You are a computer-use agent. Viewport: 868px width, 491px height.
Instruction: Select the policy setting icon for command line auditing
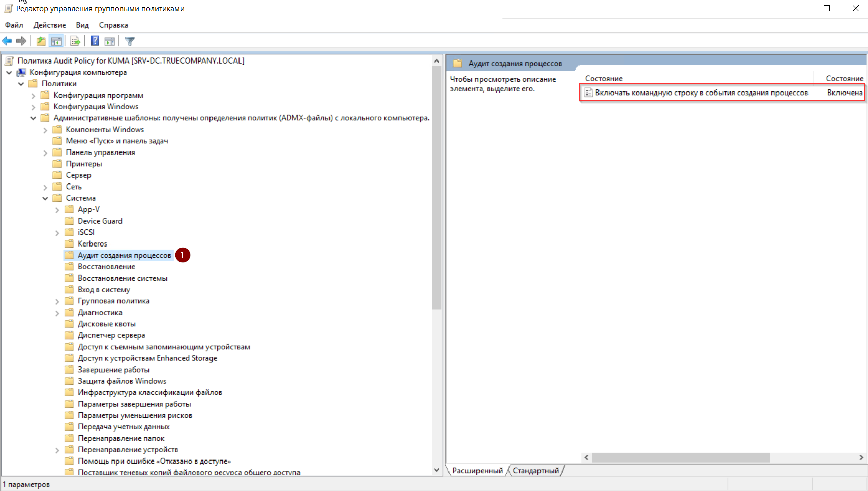coord(588,93)
